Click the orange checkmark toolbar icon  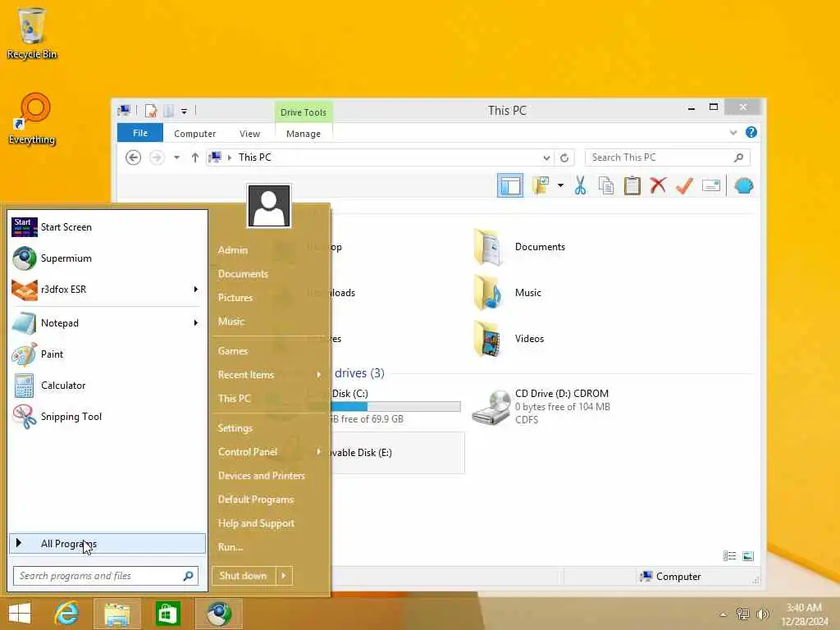click(x=684, y=186)
